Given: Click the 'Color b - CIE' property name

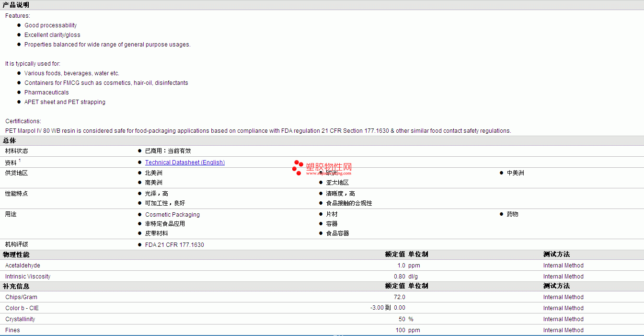Looking at the screenshot, I should (22, 308).
